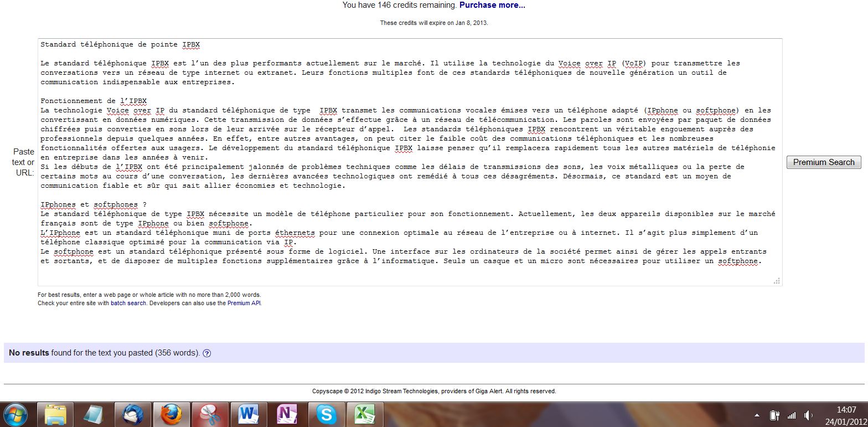
Task: Follow the Purchase more credits link
Action: point(492,5)
